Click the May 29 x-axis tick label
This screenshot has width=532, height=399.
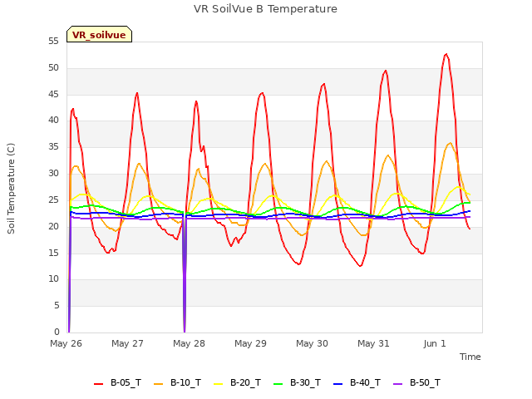(250, 343)
